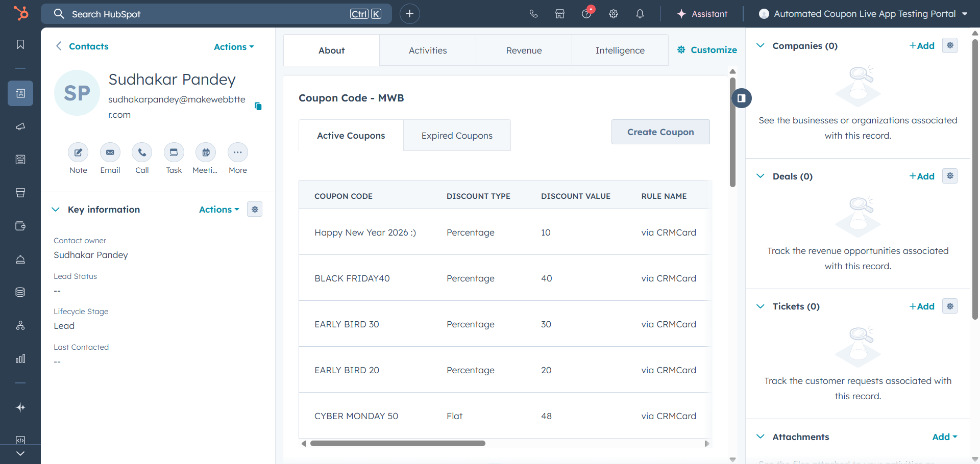Screen dimensions: 980x464
Task: Collapse the Key information section
Action: [x=56, y=210]
